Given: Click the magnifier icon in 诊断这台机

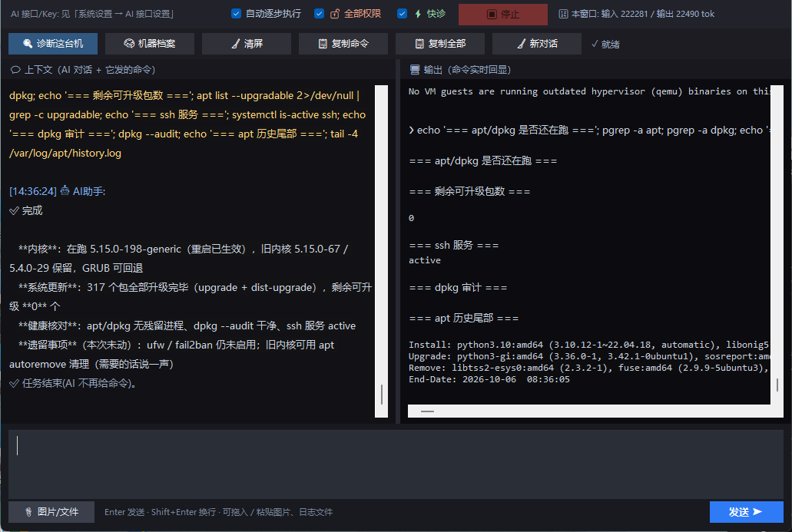Looking at the screenshot, I should click(28, 44).
